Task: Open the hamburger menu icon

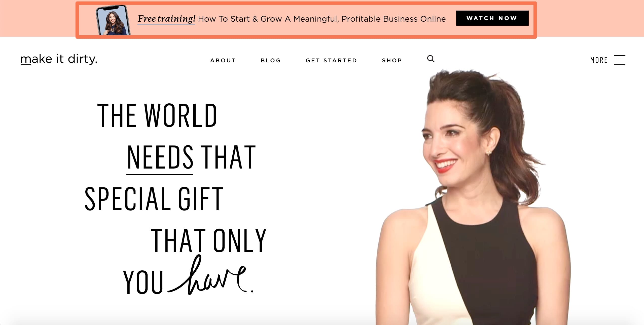Action: [620, 60]
